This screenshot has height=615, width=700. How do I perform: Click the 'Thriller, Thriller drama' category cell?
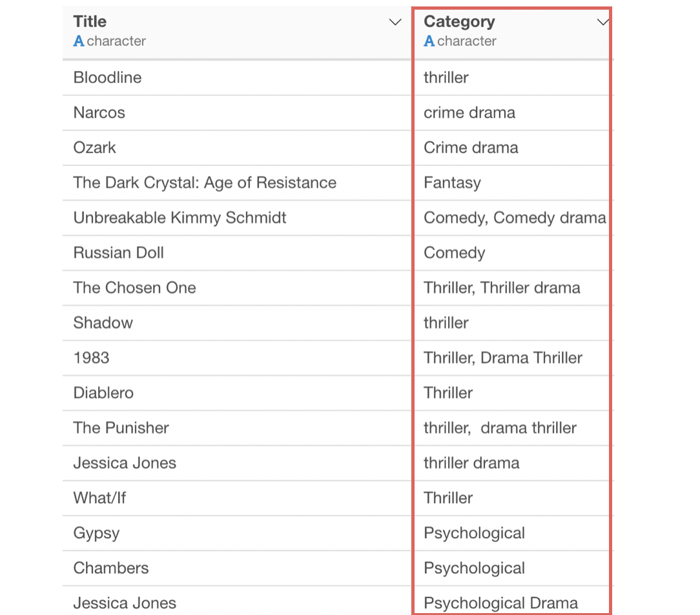[x=513, y=287]
